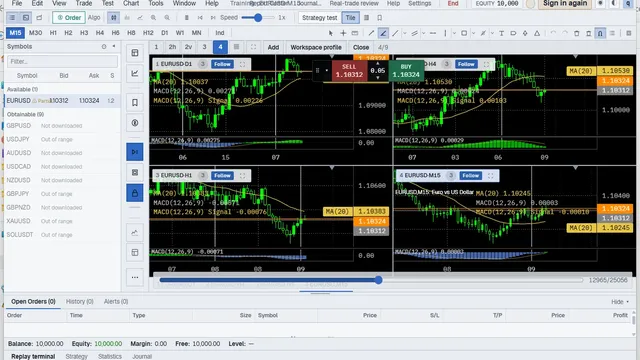Toggle the Tile layout button

click(x=350, y=18)
